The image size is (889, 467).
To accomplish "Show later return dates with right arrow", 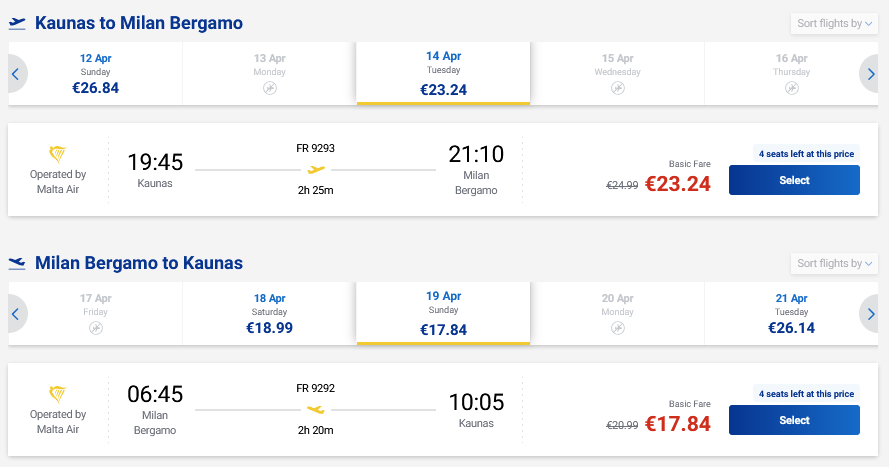I will (x=872, y=313).
